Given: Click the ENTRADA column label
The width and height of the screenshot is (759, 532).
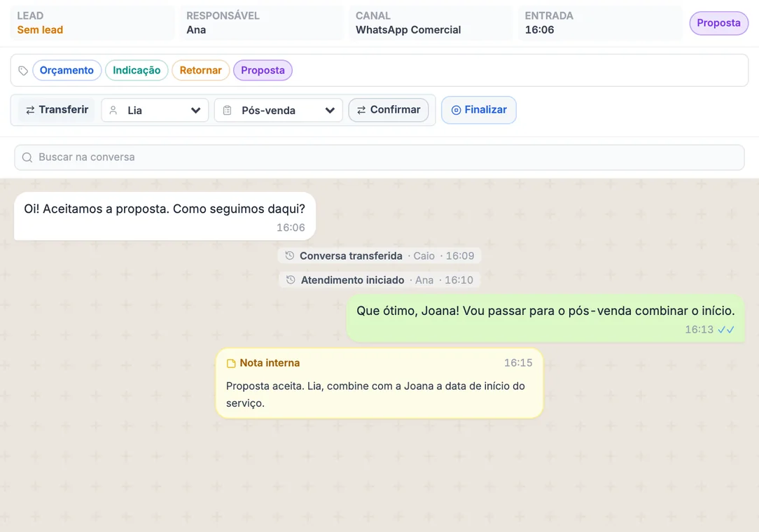Looking at the screenshot, I should pos(549,15).
